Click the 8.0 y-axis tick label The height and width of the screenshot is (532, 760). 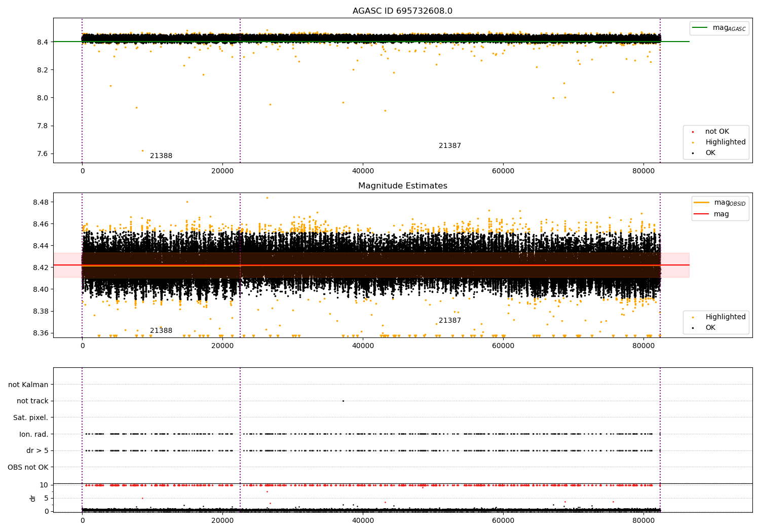coord(43,98)
